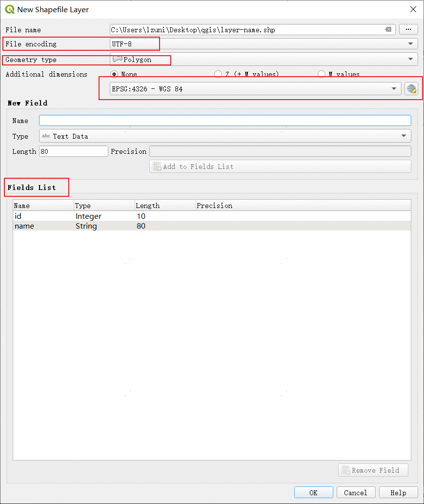This screenshot has width=424, height=504.
Task: Open the field Type Text Data dropdown
Action: coord(224,136)
